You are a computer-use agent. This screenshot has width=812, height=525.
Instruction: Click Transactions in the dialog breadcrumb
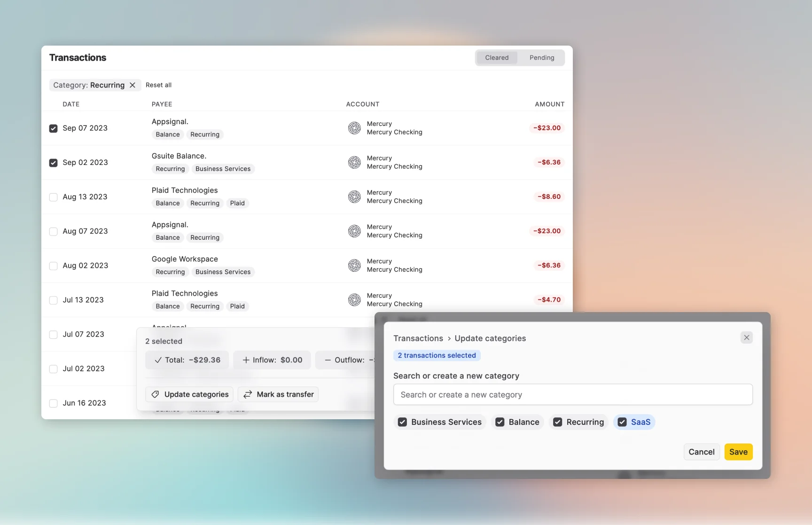point(418,338)
